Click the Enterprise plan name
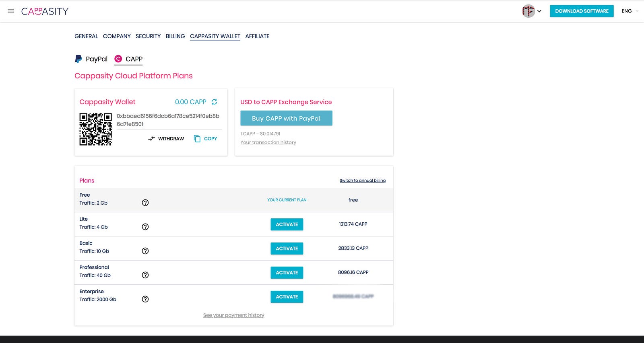Image resolution: width=644 pixels, height=343 pixels. [91, 292]
